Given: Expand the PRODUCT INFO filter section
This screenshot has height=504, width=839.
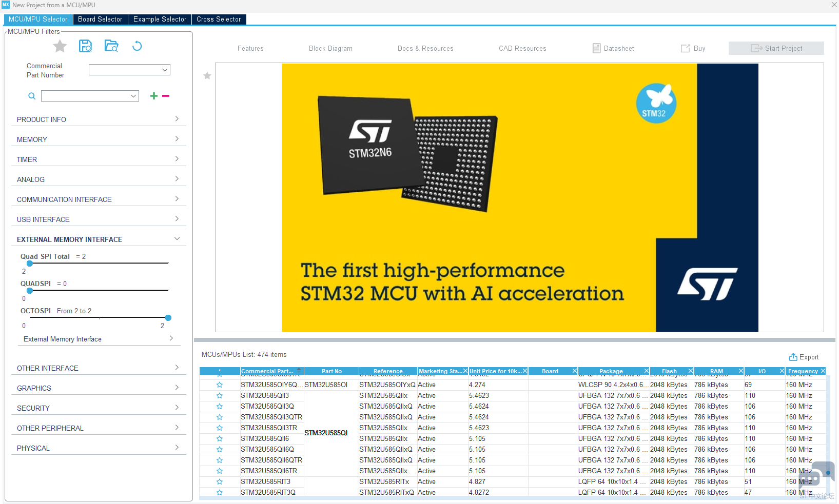Looking at the screenshot, I should tap(99, 119).
